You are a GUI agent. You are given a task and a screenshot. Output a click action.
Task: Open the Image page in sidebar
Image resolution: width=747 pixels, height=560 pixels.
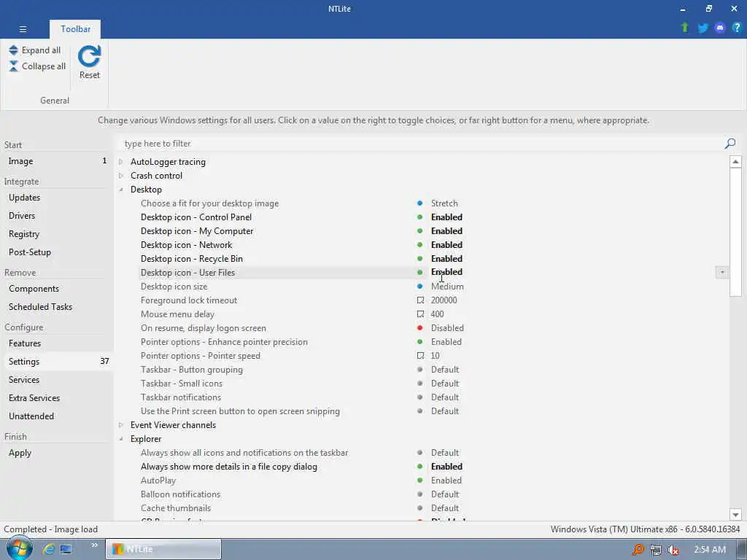click(57, 161)
